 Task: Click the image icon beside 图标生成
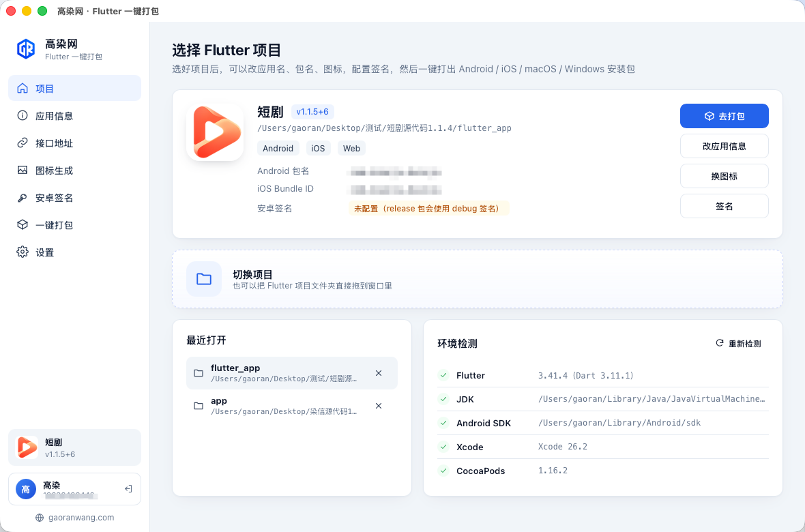(x=23, y=170)
